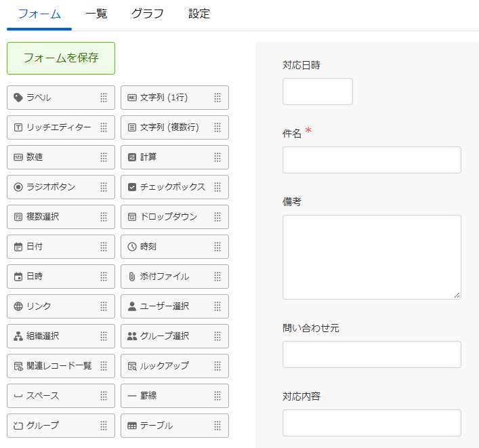The height and width of the screenshot is (448, 479).
Task: Open the グラフ tab
Action: (148, 14)
